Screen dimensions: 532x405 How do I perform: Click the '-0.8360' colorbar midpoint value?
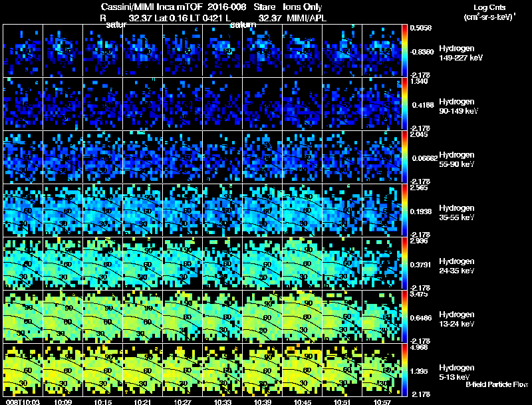[422, 52]
